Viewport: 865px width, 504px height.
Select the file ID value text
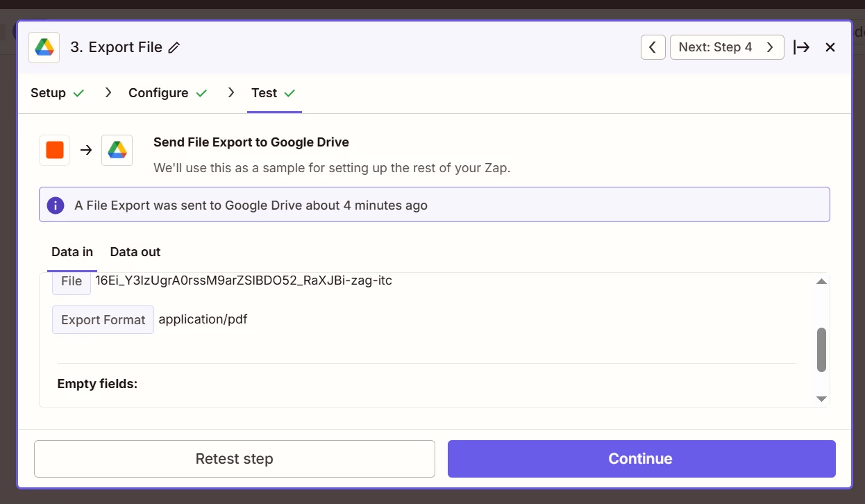pyautogui.click(x=244, y=280)
